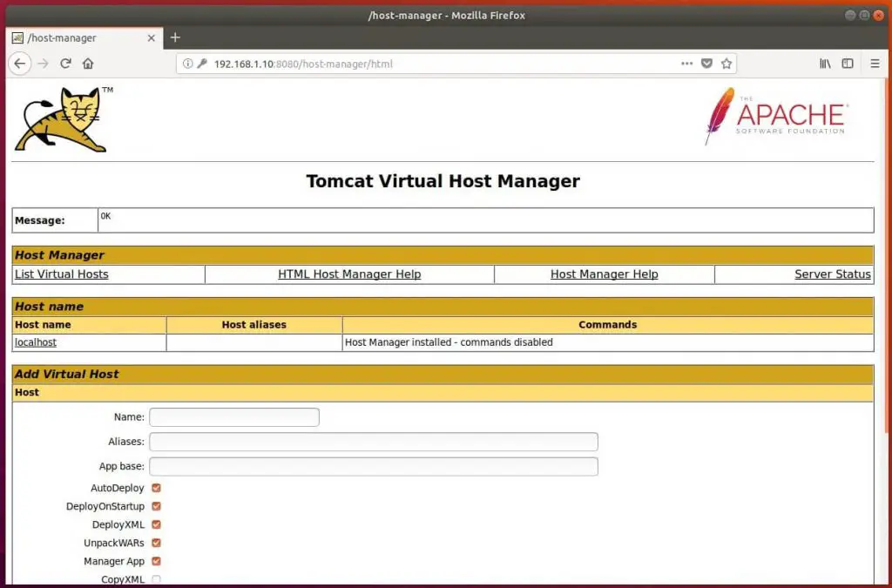Click the 'Commands' column header
This screenshot has height=588, width=892.
click(607, 325)
